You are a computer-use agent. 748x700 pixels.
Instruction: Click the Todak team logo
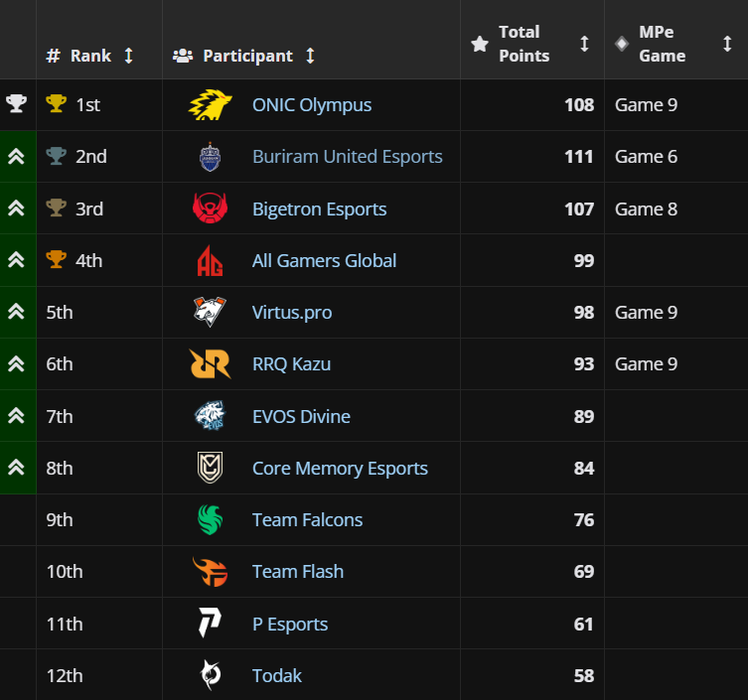210,675
